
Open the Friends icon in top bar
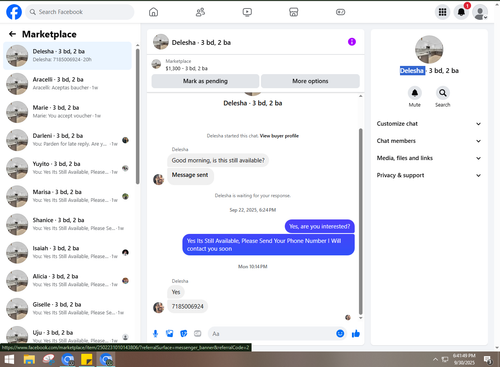pos(200,12)
